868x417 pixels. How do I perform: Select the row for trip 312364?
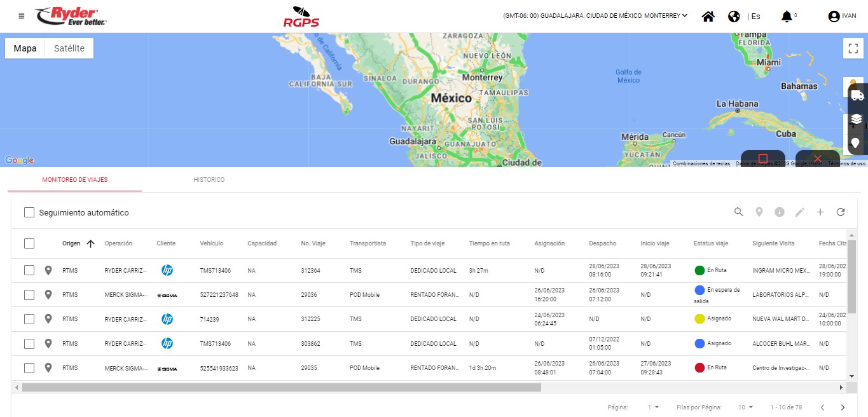point(29,270)
